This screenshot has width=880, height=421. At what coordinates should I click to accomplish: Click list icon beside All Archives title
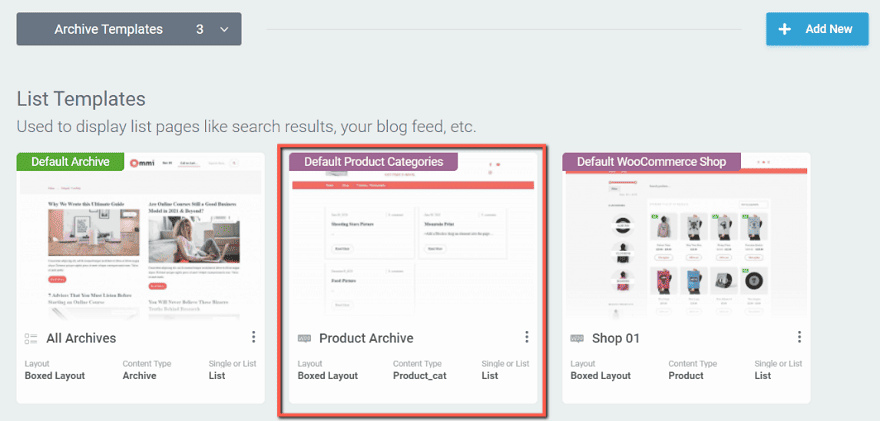pyautogui.click(x=30, y=338)
